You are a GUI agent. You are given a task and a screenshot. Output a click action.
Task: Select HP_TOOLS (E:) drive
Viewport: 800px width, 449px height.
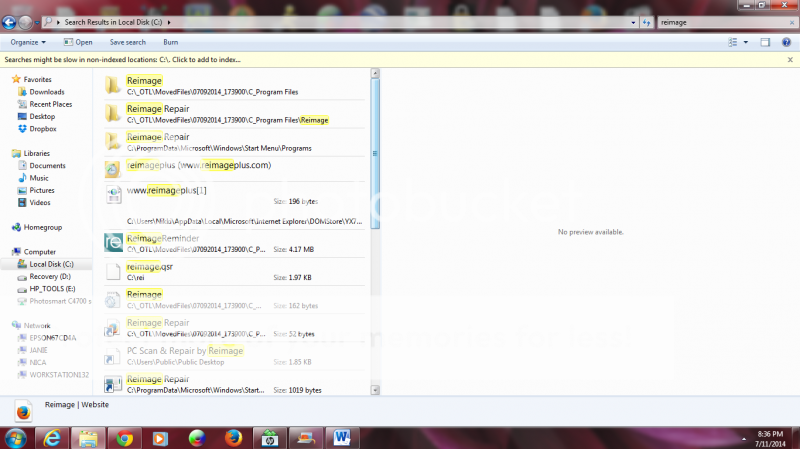(52, 288)
